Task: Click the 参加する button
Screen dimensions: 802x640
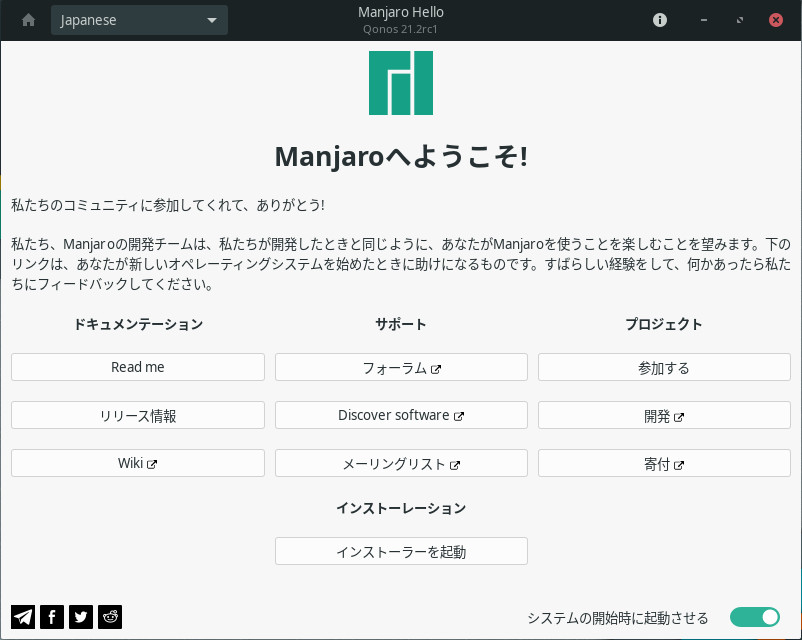Action: tap(664, 367)
